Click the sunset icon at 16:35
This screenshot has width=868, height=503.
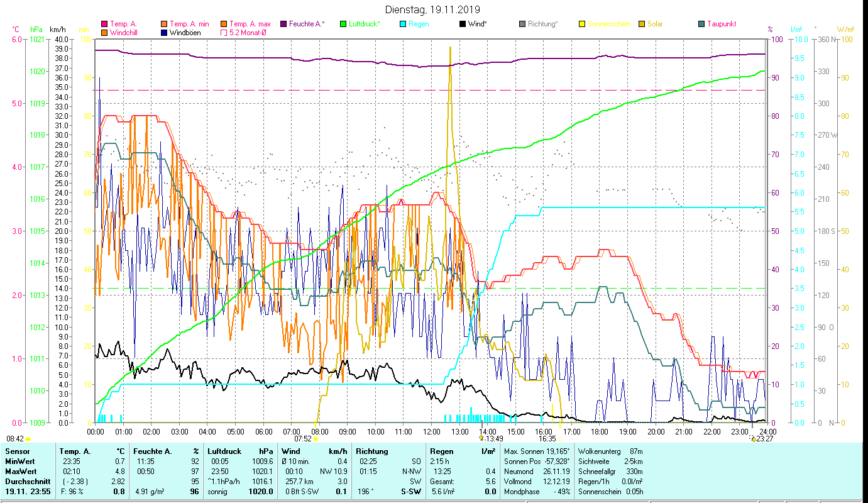559,439
